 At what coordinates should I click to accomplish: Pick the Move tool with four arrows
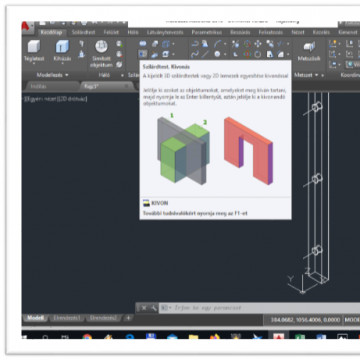coord(258,44)
